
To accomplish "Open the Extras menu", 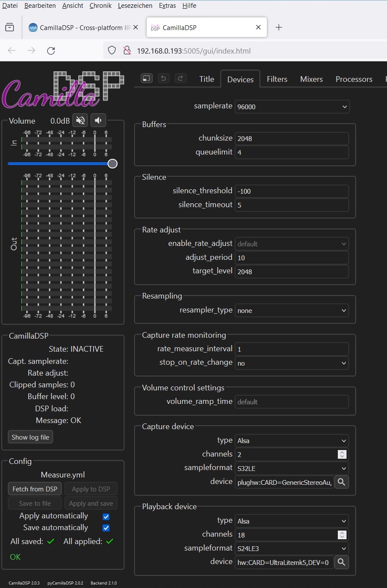I will tap(168, 6).
